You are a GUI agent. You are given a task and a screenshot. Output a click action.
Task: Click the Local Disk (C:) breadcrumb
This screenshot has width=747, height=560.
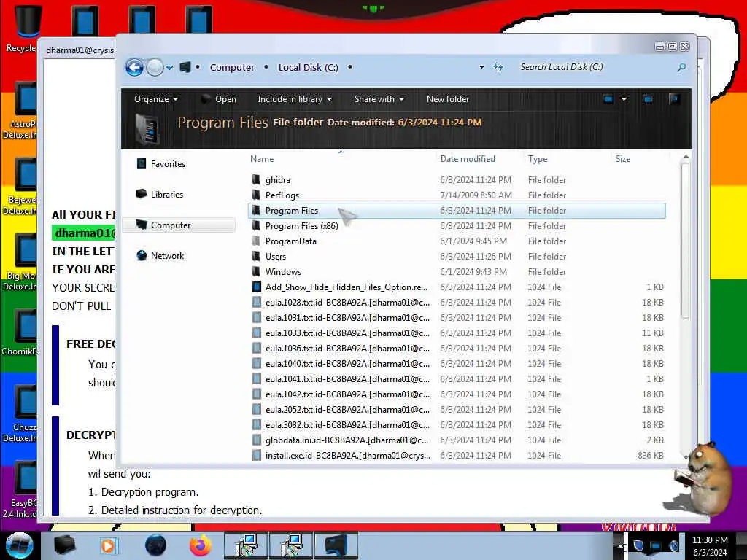[309, 67]
